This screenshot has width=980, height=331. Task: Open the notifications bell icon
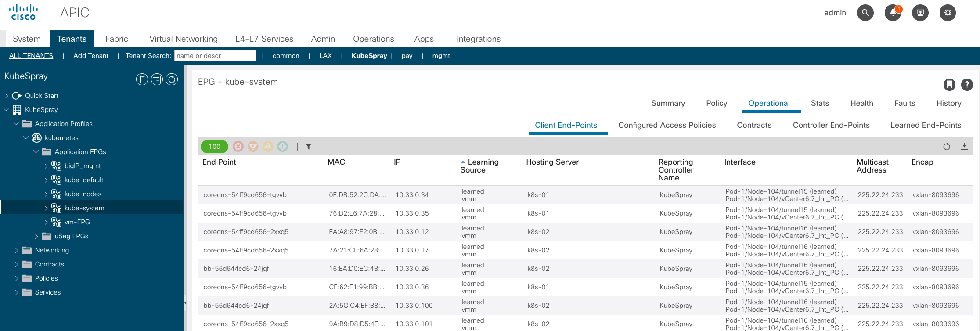point(893,13)
